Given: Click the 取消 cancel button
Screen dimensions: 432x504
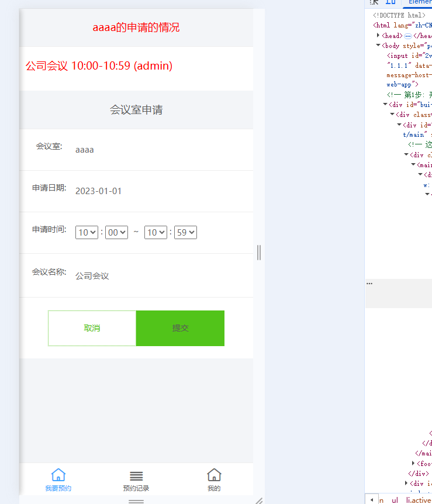Looking at the screenshot, I should tap(92, 328).
